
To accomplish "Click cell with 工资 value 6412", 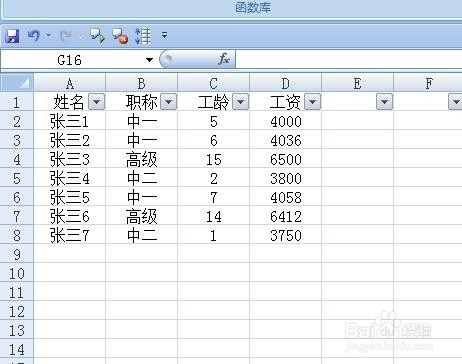I will click(286, 216).
